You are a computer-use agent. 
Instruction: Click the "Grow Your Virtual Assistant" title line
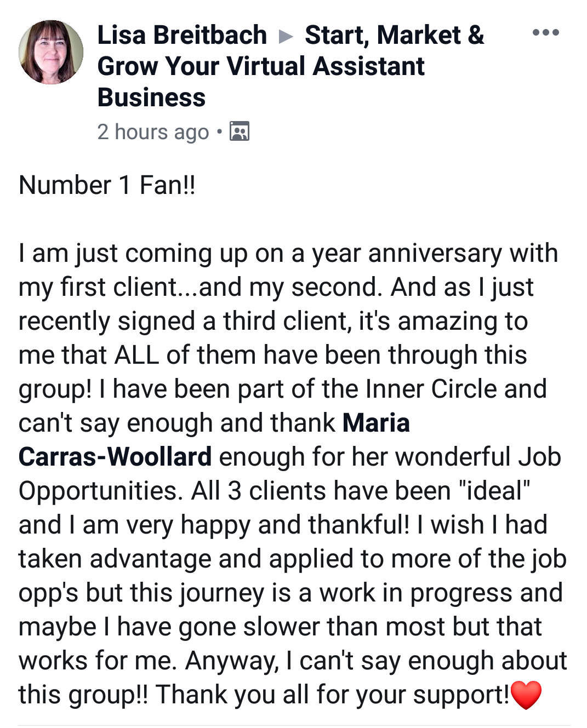tap(261, 67)
